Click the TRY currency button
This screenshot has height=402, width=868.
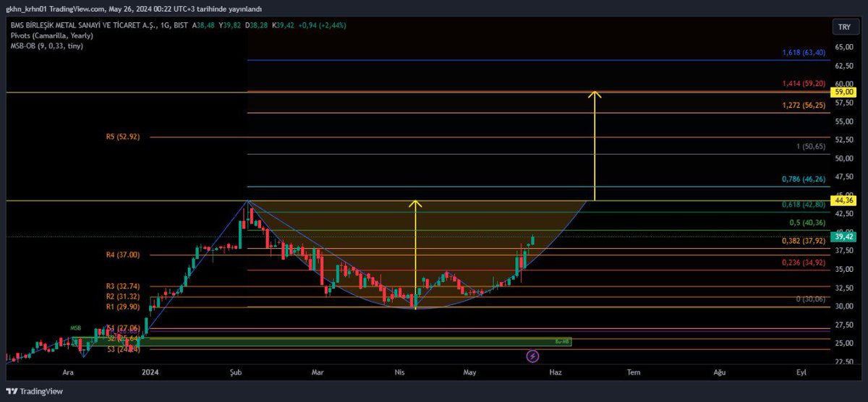tap(844, 26)
